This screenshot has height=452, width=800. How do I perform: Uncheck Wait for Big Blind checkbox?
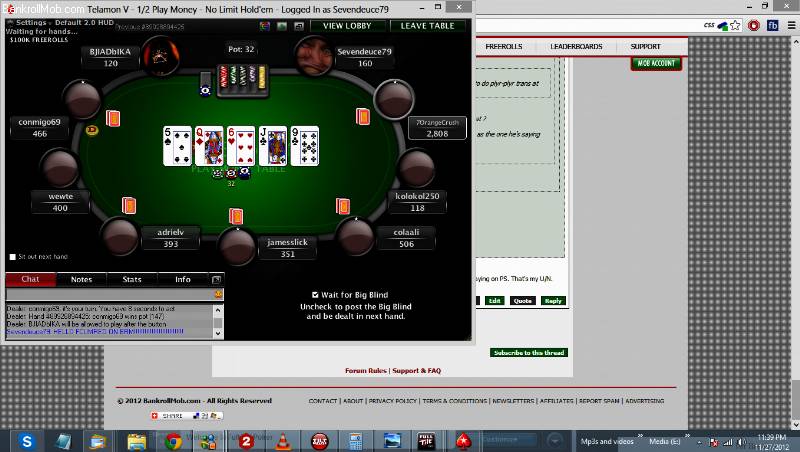[315, 294]
